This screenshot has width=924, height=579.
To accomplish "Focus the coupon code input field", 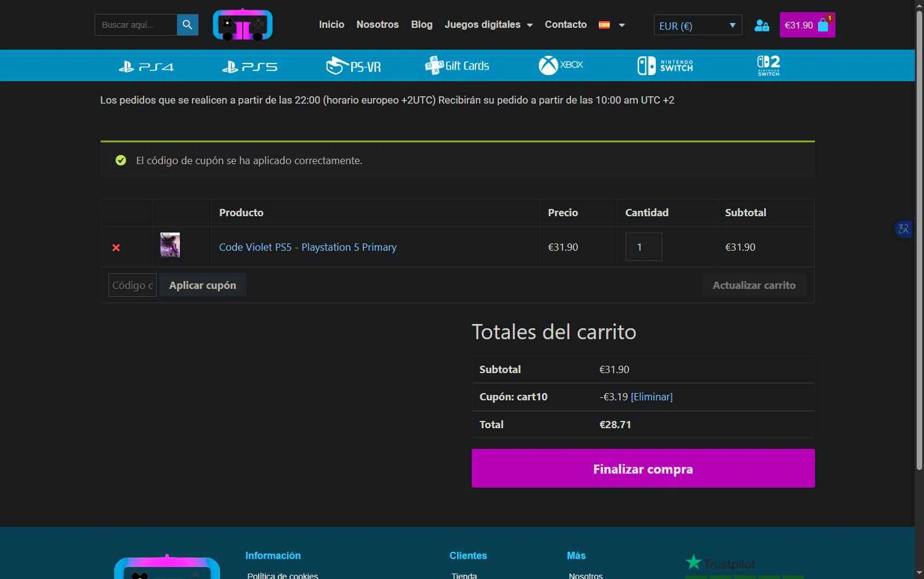I will pos(133,285).
